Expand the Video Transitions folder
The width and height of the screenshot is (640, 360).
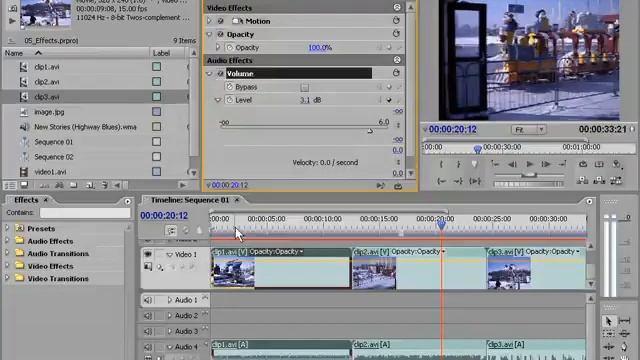7,278
